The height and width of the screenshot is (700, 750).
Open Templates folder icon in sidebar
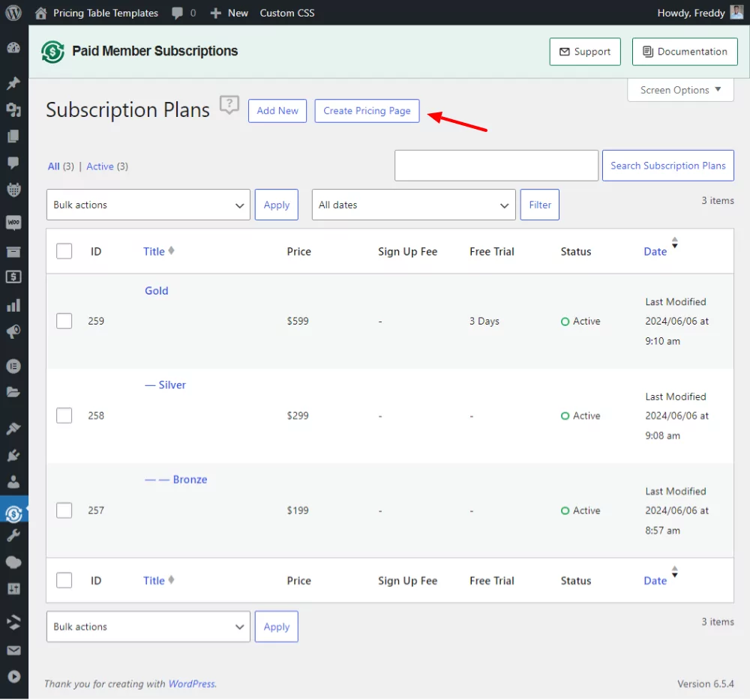point(13,392)
